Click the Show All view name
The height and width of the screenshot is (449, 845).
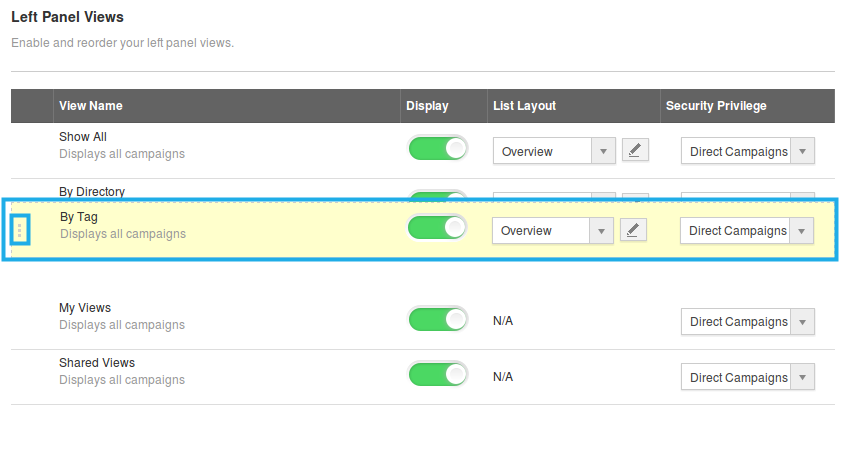coord(83,137)
